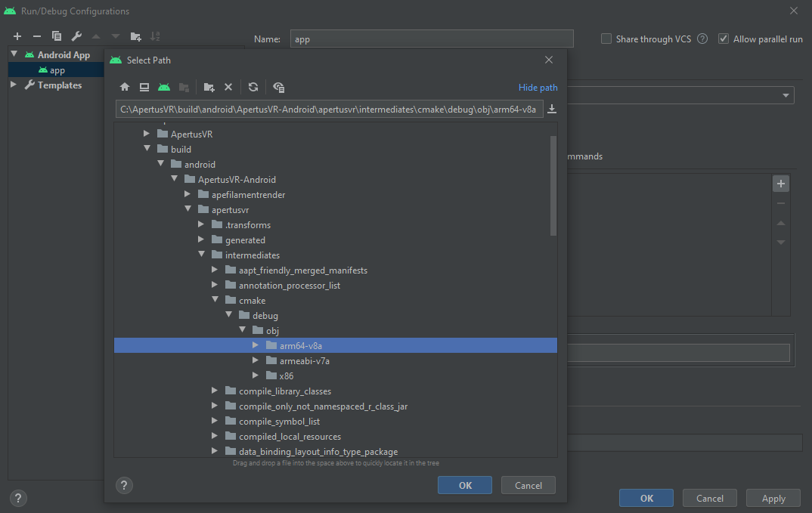
Task: Select compile_symbol_list folder
Action: [279, 422]
